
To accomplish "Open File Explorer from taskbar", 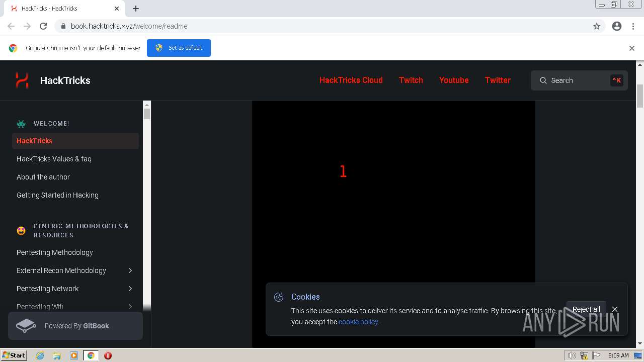I will pyautogui.click(x=57, y=355).
